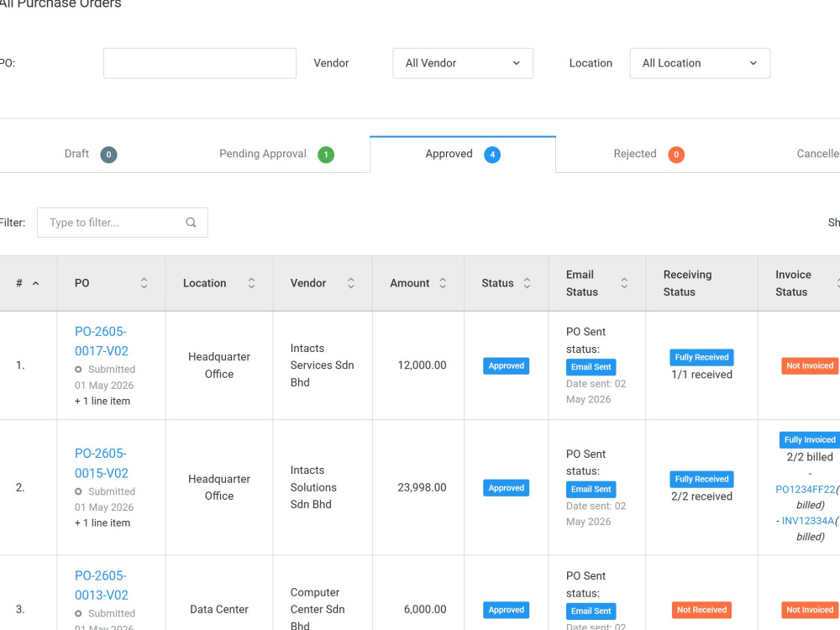Click Not Invoiced badge in row 1
Image resolution: width=840 pixels, height=630 pixels.
click(810, 366)
